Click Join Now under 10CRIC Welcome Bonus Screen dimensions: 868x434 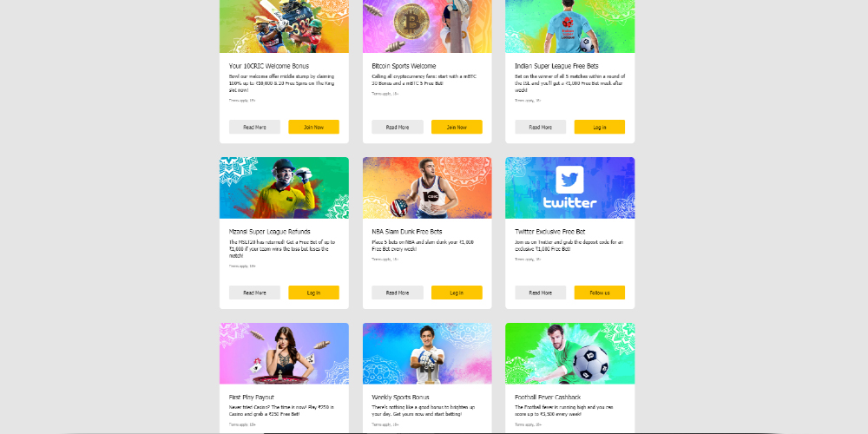coord(314,127)
